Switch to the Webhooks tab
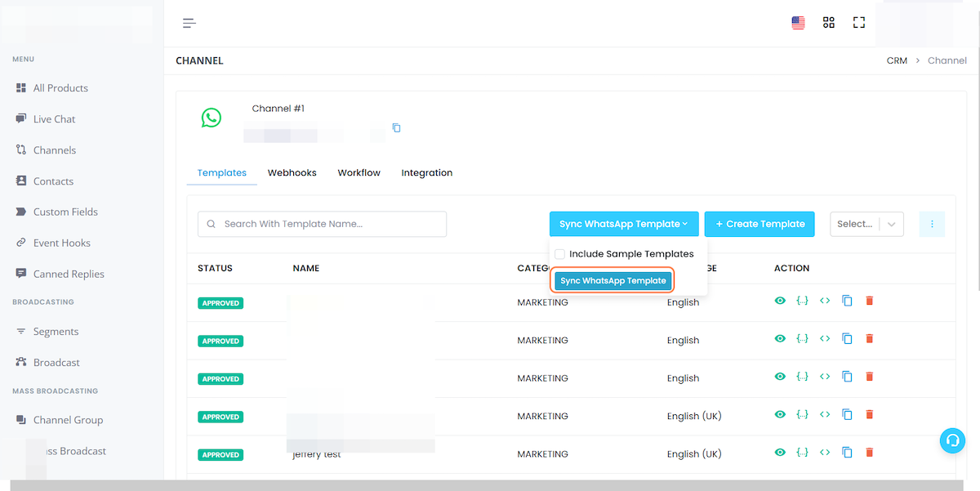Screen dimensions: 980x491 coord(292,172)
